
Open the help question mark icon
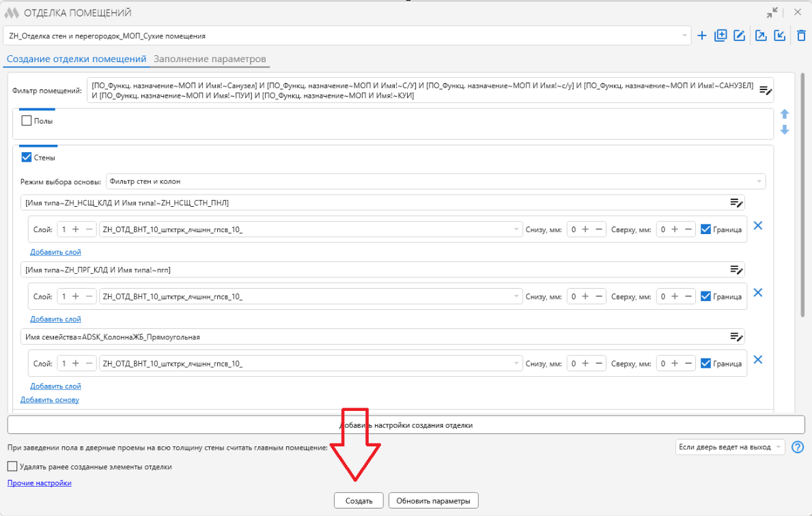[x=798, y=447]
